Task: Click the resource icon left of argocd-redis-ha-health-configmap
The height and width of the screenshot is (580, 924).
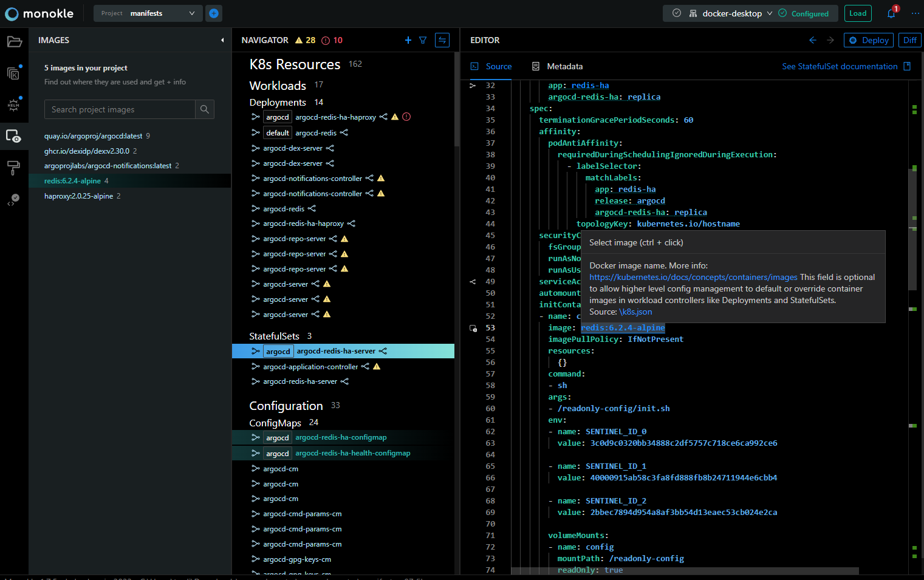Action: [256, 453]
